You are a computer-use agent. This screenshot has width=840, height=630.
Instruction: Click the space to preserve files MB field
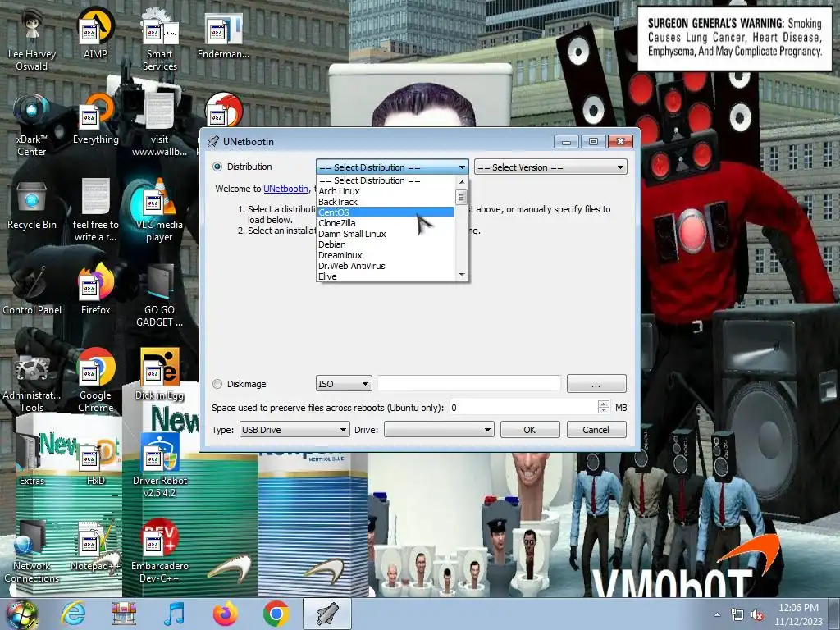coord(523,408)
